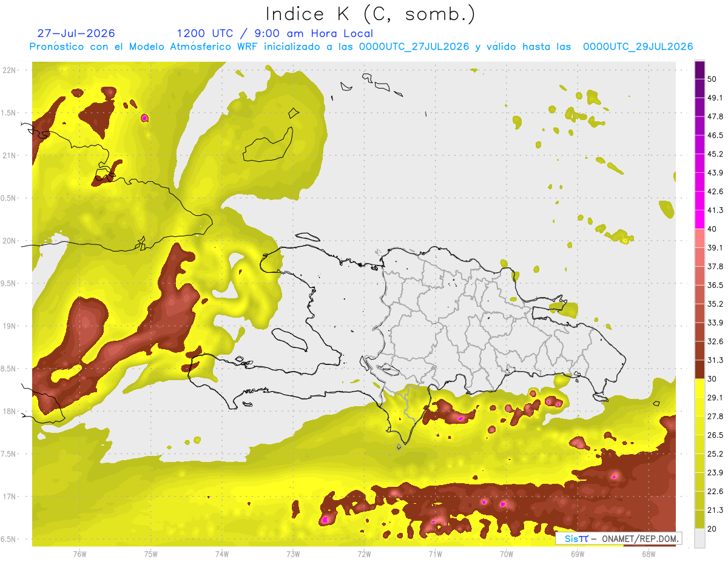Click the 'ONAMET/REP.DOM.' credit label
Image resolution: width=728 pixels, height=562 pixels.
point(639,538)
